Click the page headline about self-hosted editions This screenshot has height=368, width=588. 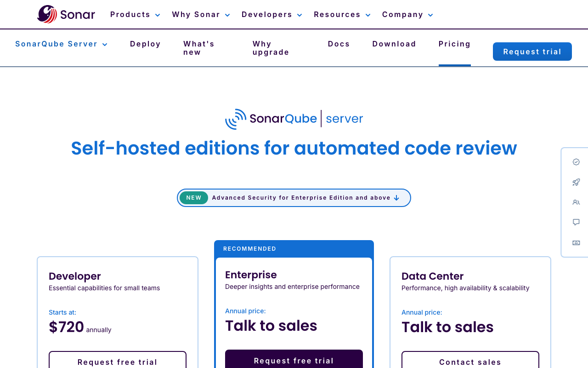294,148
